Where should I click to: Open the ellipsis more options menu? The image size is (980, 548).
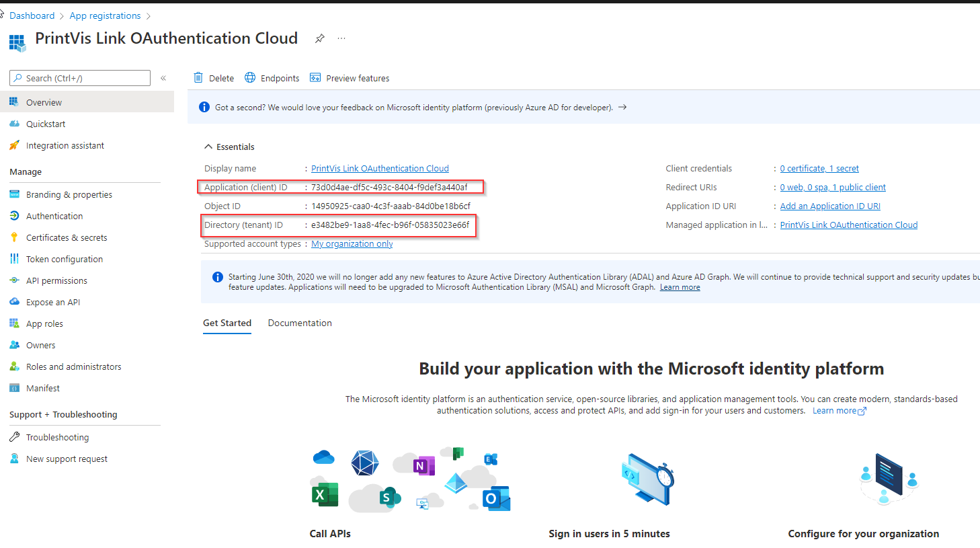[341, 39]
